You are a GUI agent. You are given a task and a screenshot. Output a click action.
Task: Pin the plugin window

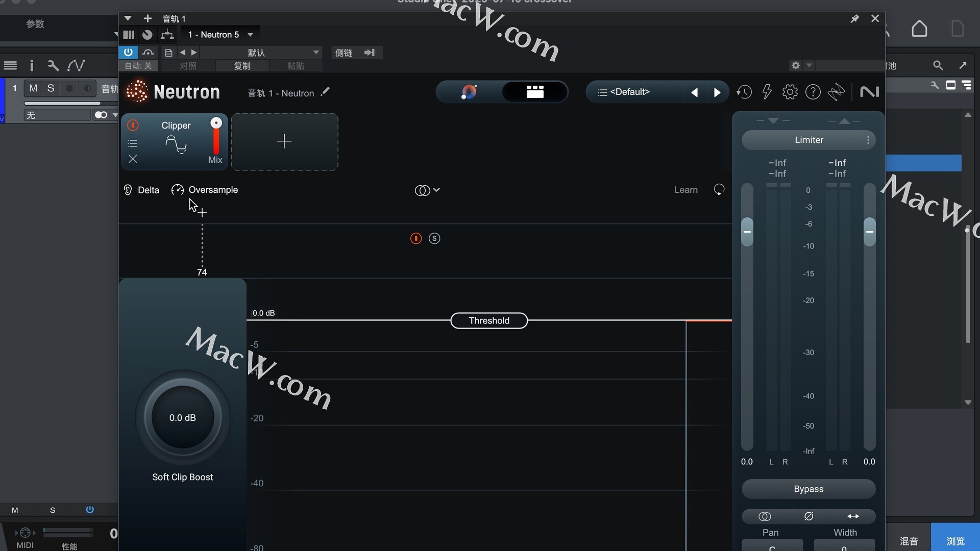pos(854,18)
